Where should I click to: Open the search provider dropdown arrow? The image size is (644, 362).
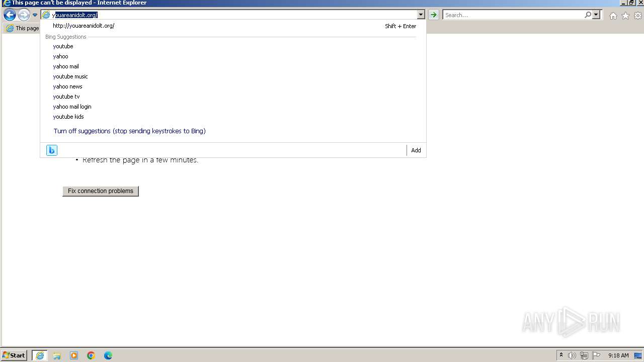pos(596,15)
